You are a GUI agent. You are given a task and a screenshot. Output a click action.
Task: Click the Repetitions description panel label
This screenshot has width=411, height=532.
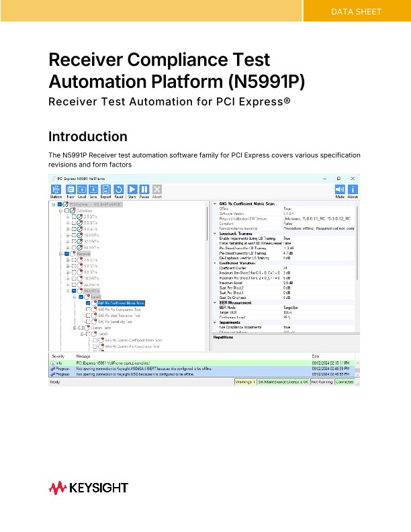pos(223,337)
